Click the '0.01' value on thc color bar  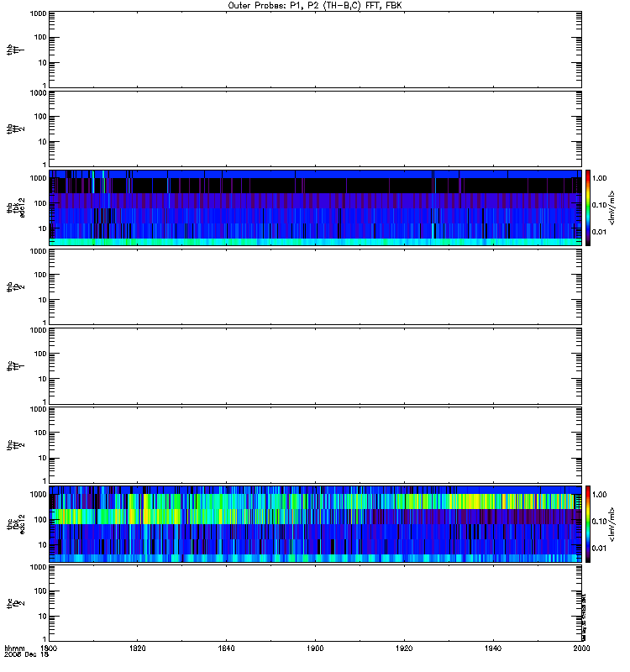click(x=599, y=549)
